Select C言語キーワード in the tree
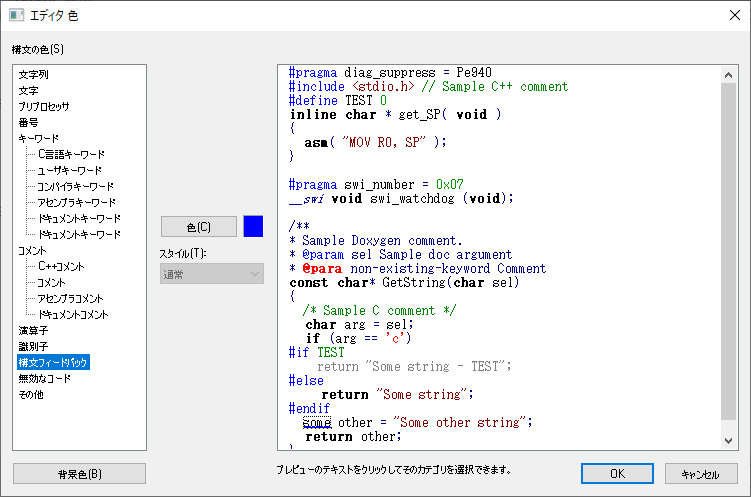 click(x=71, y=154)
